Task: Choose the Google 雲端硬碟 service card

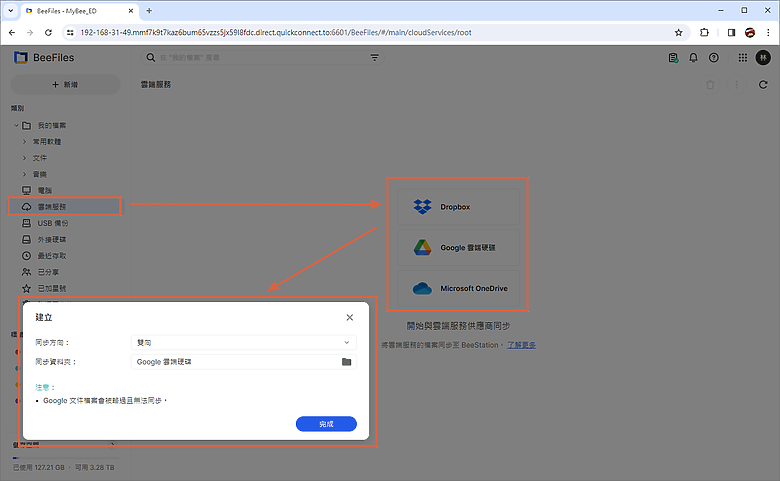Action: click(458, 247)
